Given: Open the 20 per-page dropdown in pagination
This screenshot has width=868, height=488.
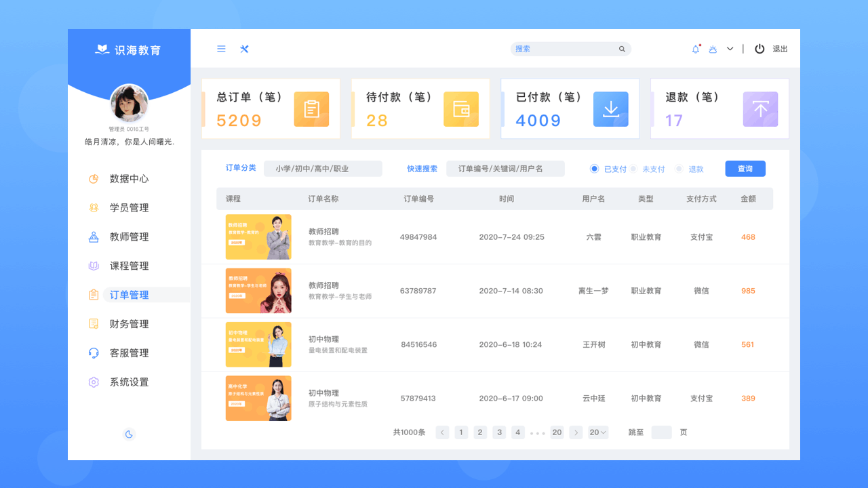Looking at the screenshot, I should tap(597, 432).
